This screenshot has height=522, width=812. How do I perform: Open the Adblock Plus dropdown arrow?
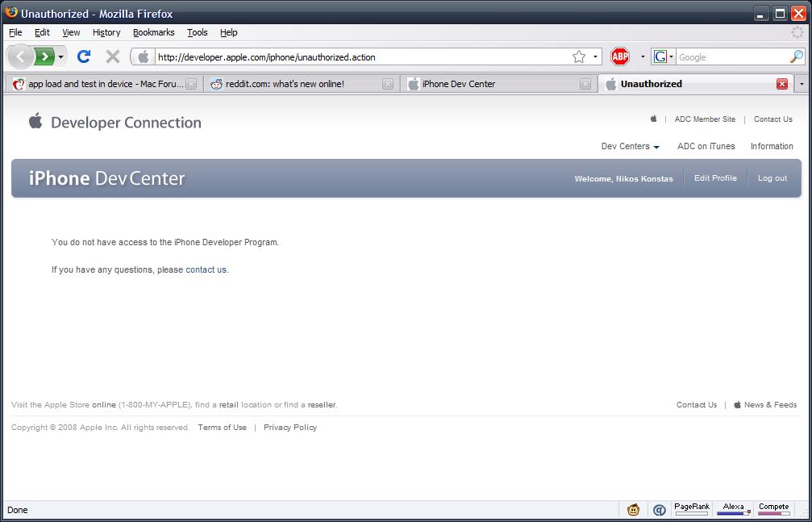pos(643,57)
